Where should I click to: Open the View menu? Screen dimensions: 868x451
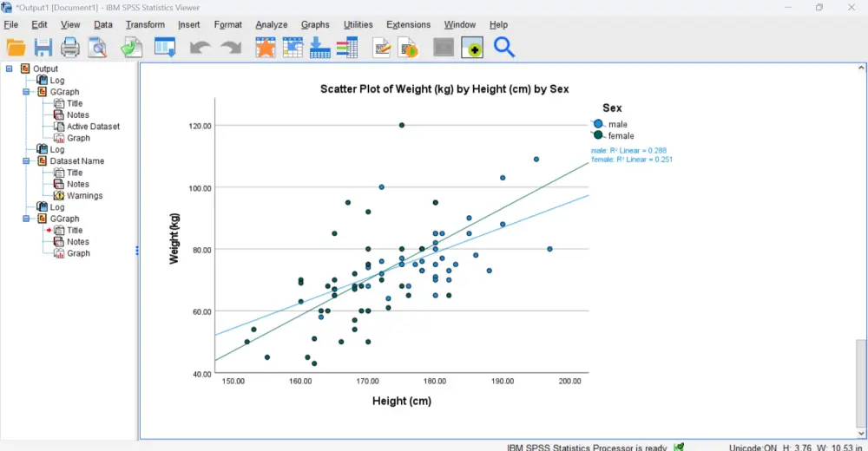(x=70, y=25)
